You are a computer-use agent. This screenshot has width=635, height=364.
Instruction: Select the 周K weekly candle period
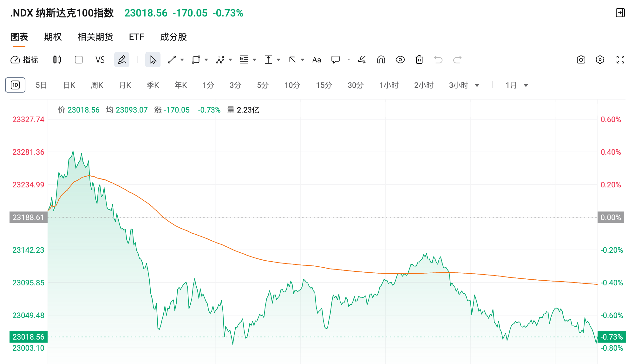(x=97, y=85)
